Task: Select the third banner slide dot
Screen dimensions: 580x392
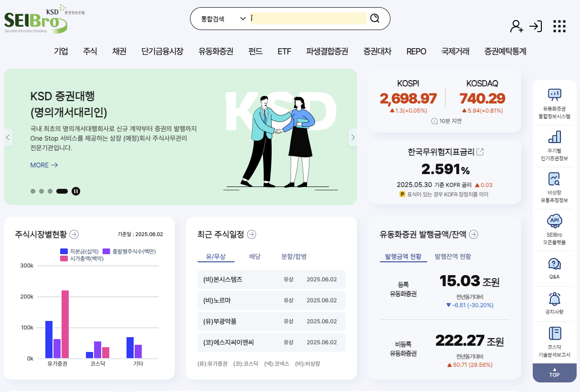Action: [50, 191]
